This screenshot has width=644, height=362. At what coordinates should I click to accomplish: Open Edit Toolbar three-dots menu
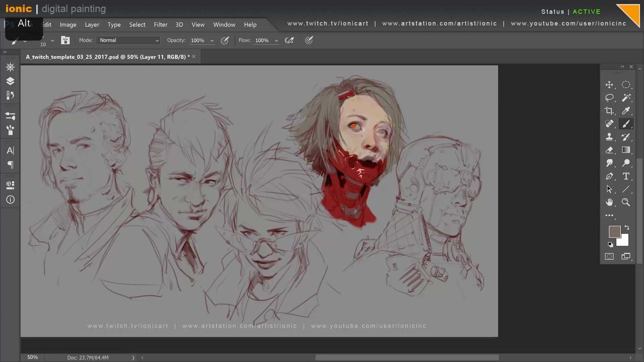tap(609, 216)
